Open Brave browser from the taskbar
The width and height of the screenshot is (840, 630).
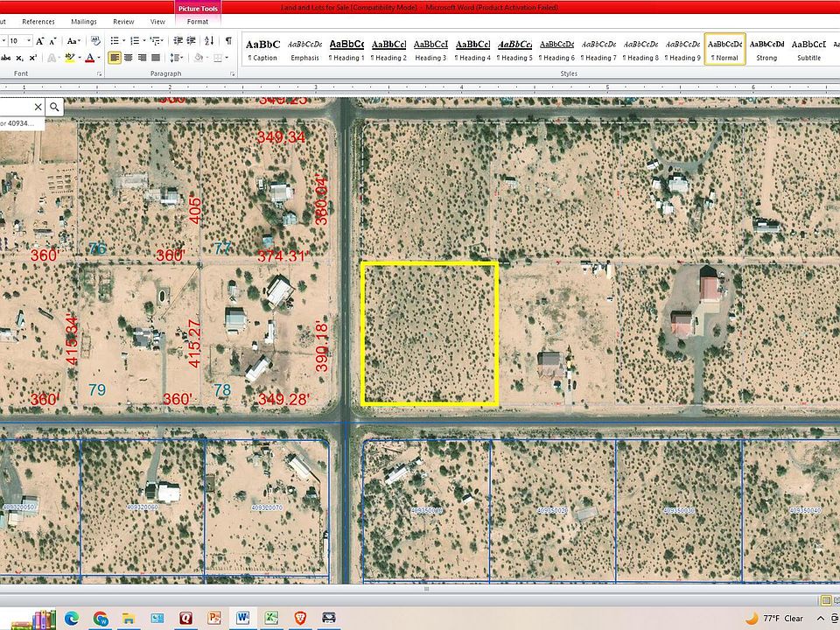click(300, 618)
